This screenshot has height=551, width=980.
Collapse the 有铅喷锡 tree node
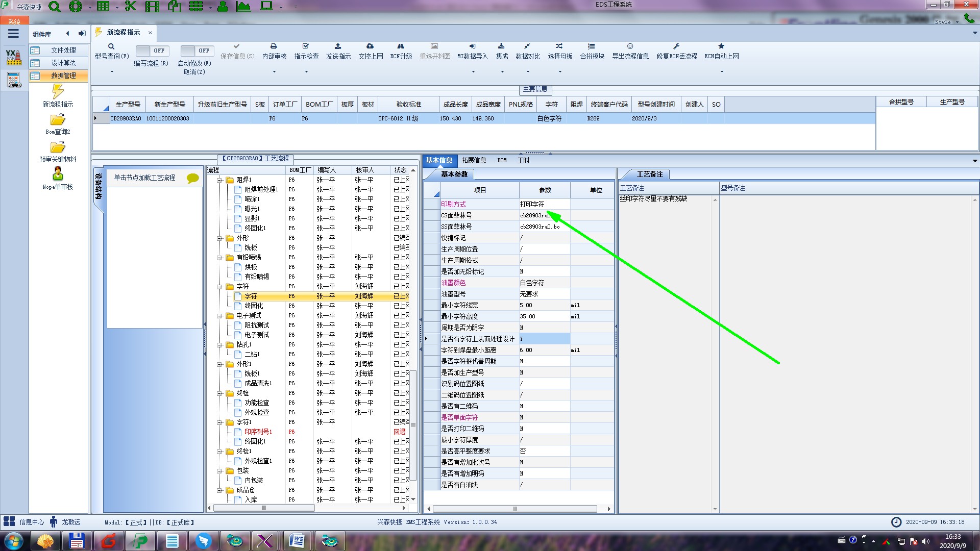pos(219,258)
